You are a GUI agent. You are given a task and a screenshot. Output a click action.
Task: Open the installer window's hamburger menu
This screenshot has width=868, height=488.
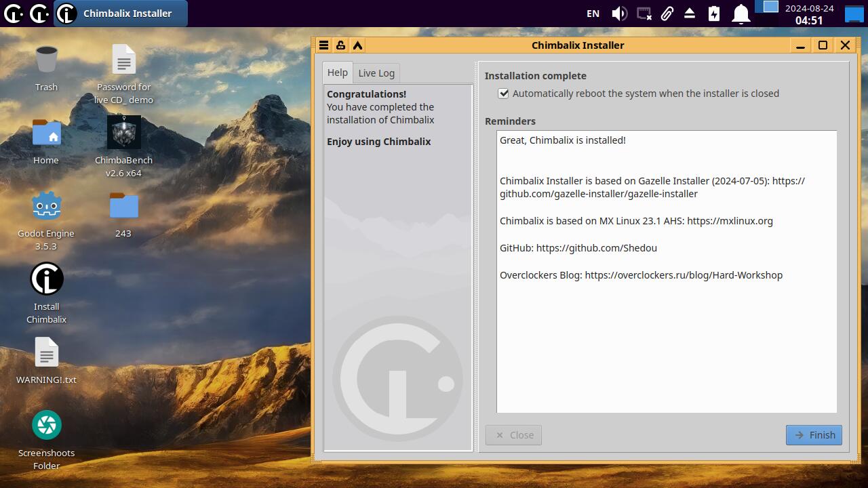pos(324,45)
